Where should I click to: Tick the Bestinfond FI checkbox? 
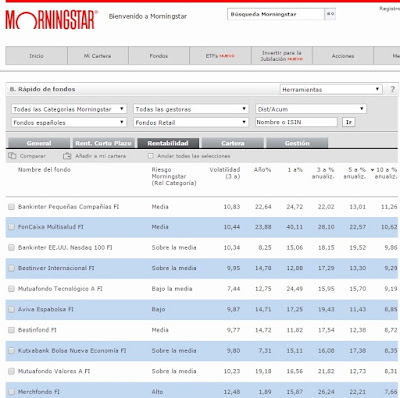pos(11,330)
